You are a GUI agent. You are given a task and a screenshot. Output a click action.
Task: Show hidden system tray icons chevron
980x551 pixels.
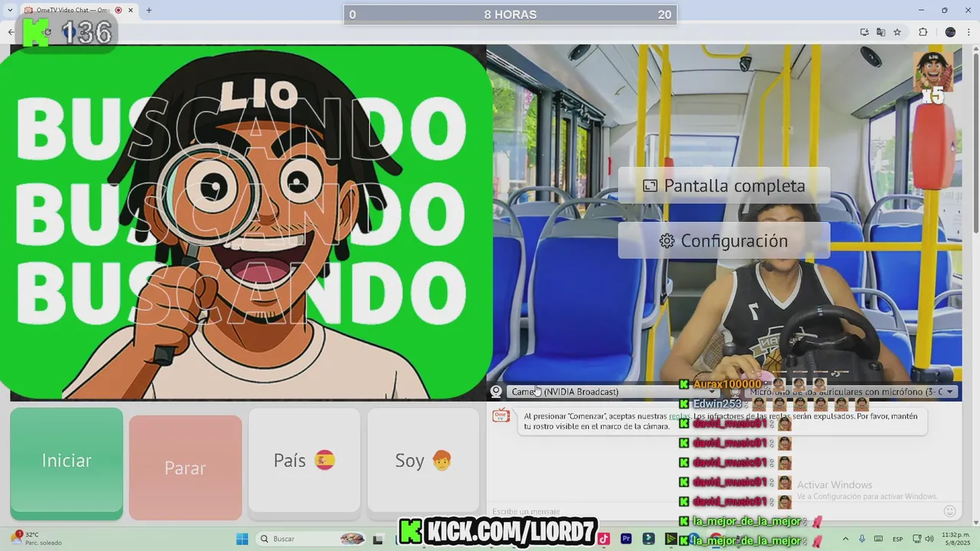coord(845,539)
